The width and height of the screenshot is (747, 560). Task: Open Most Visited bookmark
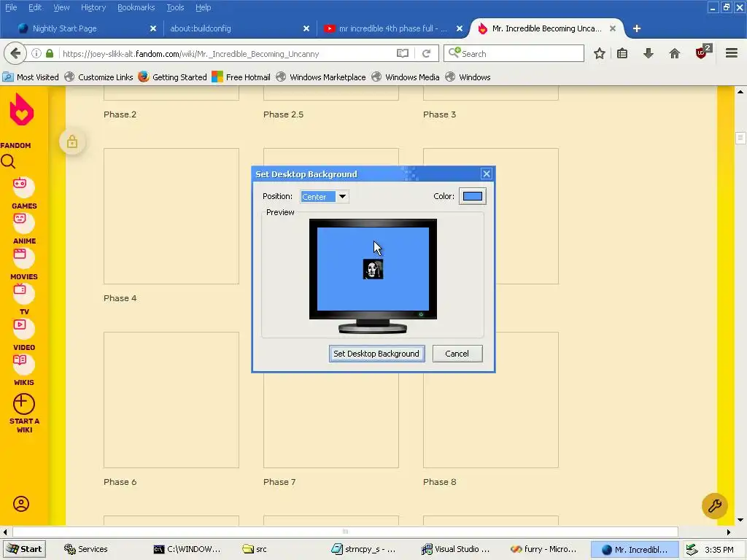31,77
